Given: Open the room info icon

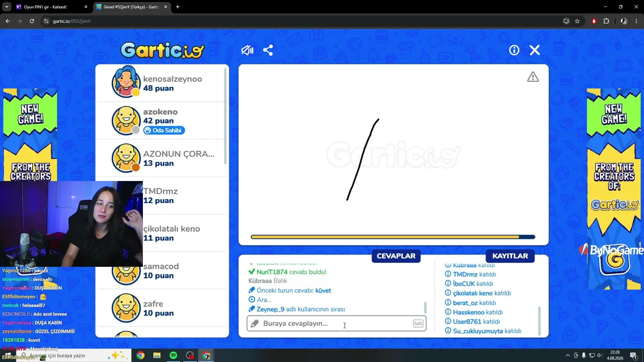Looking at the screenshot, I should (514, 50).
